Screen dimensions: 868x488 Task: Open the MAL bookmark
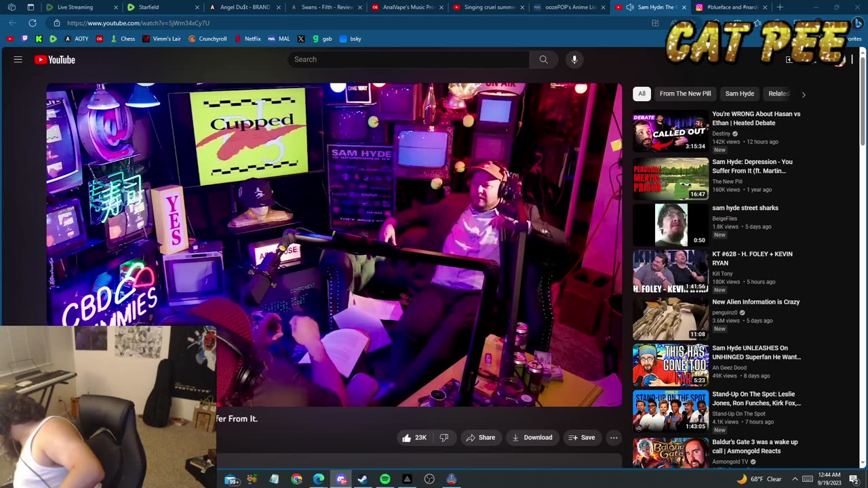coord(279,39)
